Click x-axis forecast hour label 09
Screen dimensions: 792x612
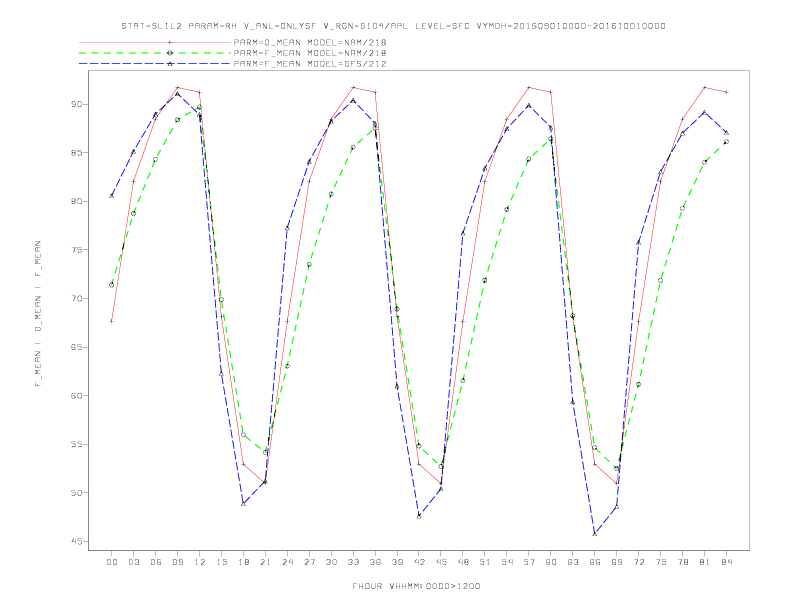point(177,562)
